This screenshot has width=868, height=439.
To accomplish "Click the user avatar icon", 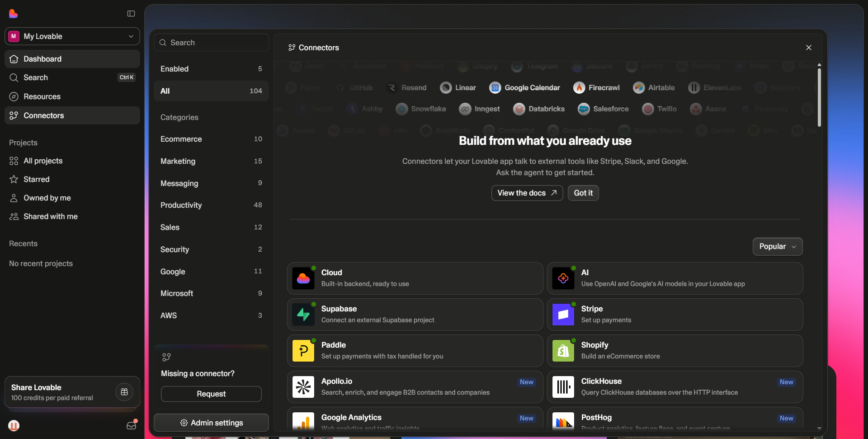I will 14,425.
